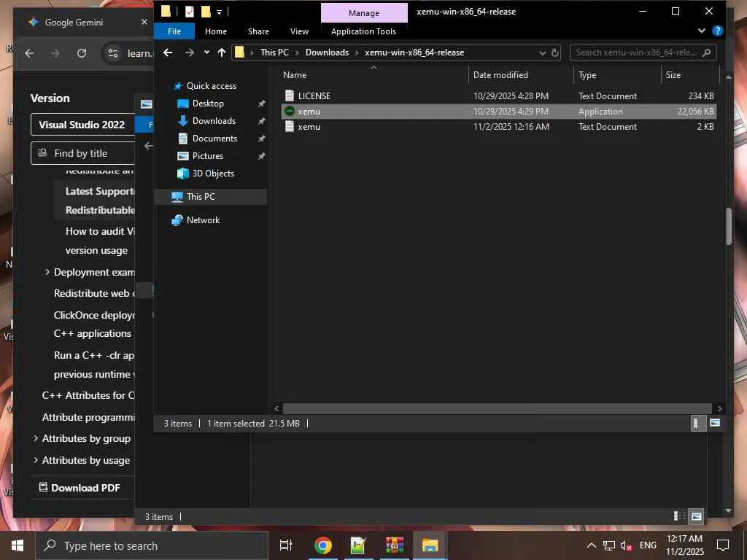Image resolution: width=747 pixels, height=560 pixels.
Task: Open Documents in navigation pane
Action: [214, 139]
